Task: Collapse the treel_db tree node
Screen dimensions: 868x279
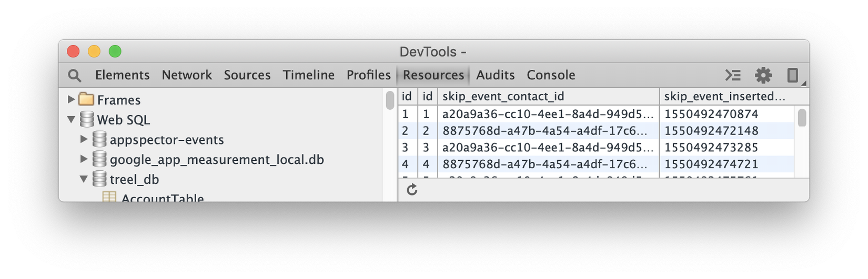Action: coord(84,179)
